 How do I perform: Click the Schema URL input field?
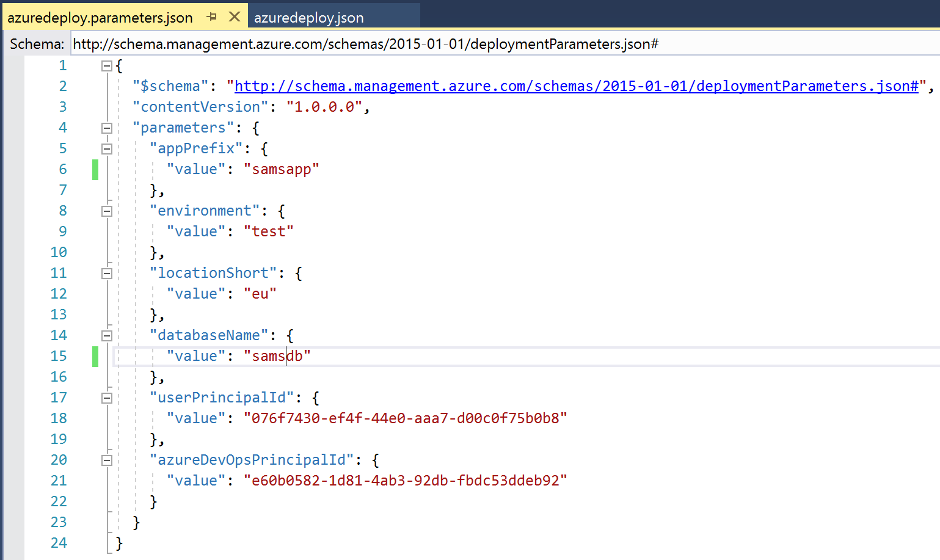pyautogui.click(x=489, y=44)
